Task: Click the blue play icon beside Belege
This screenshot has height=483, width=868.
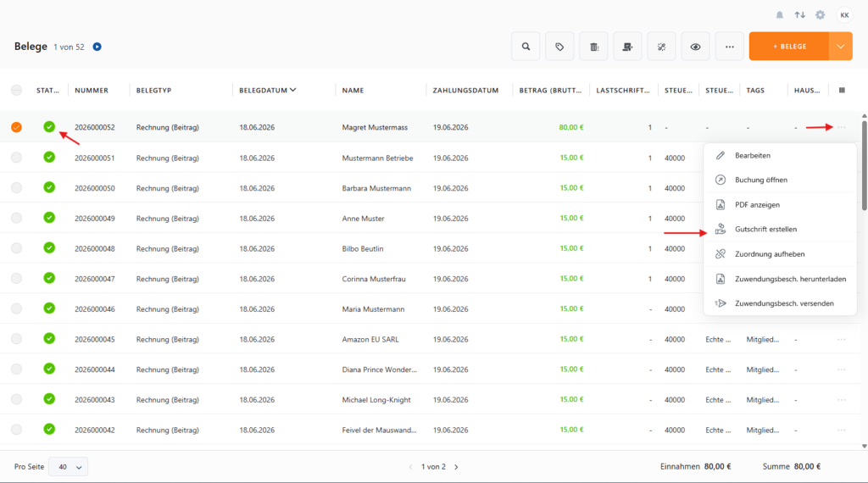Action: point(97,47)
